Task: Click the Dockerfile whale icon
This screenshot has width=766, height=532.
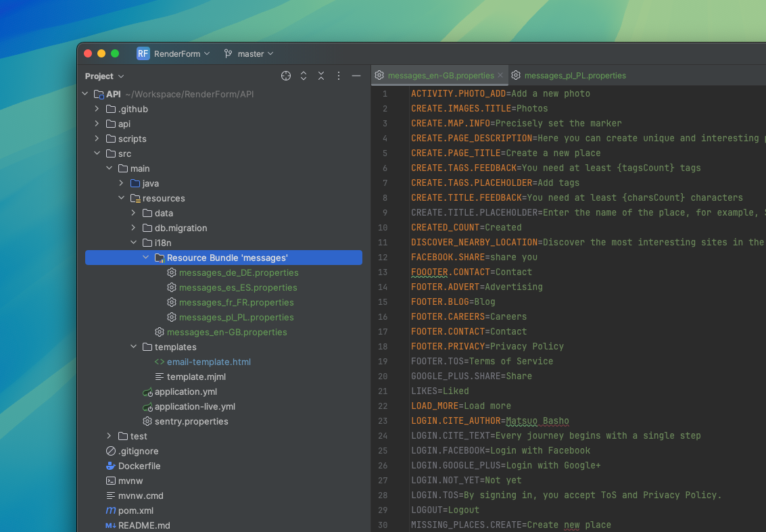Action: point(111,466)
